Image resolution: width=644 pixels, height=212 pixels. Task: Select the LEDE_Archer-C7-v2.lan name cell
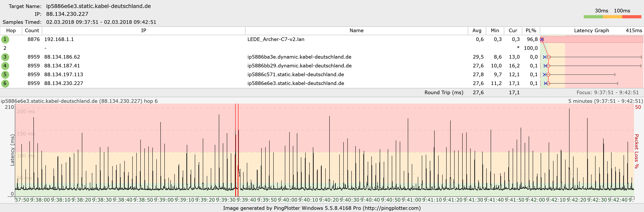click(276, 39)
